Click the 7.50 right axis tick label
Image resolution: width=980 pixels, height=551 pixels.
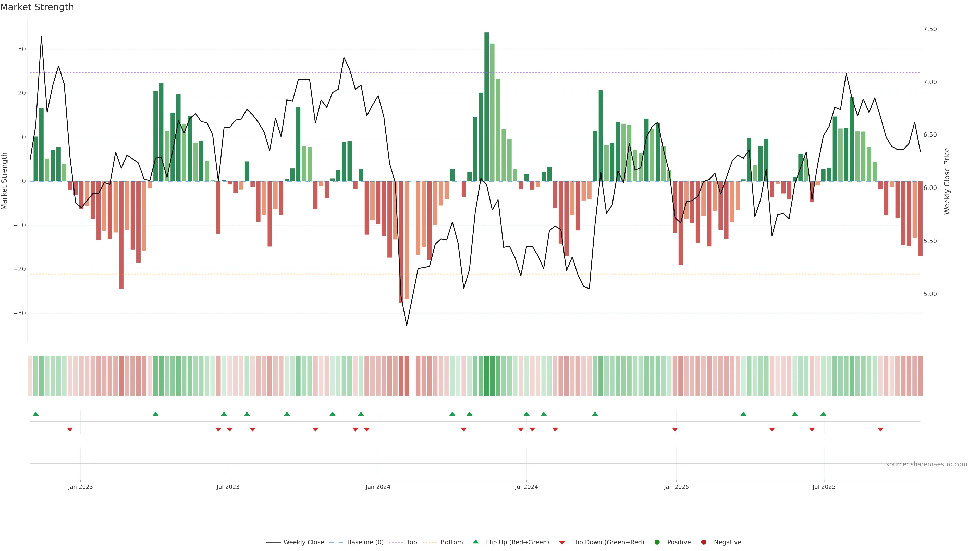point(930,29)
